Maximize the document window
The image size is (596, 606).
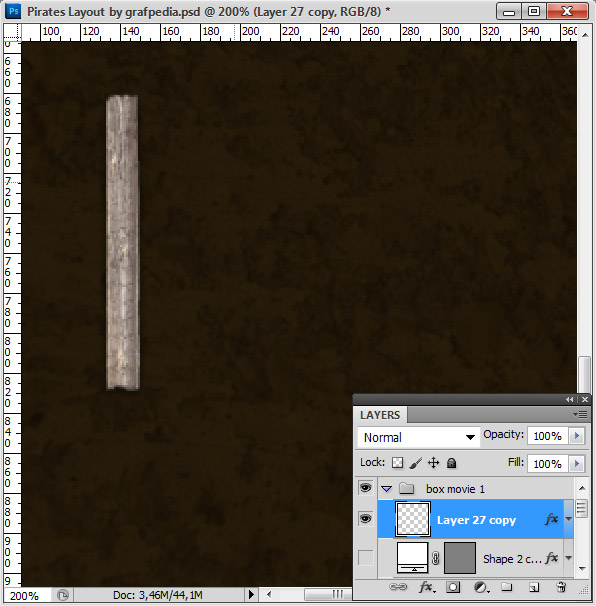(x=534, y=11)
